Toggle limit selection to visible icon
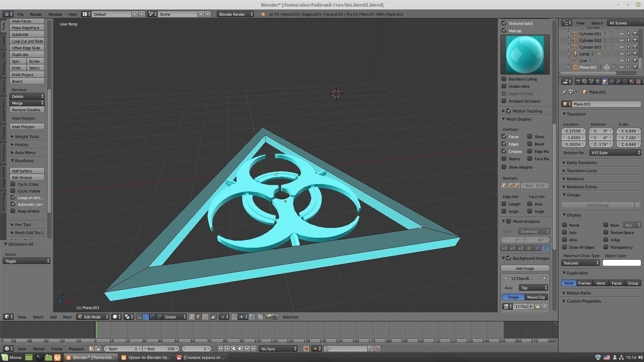 tap(214, 317)
